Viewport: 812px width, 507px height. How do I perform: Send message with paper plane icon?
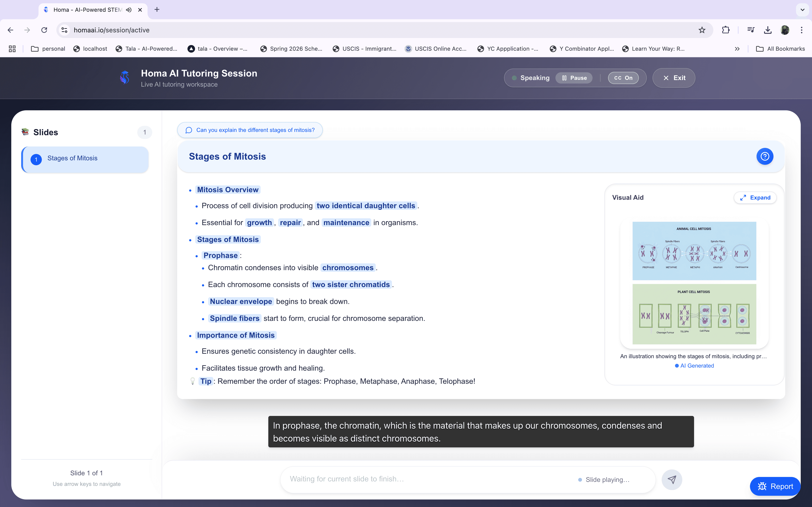click(671, 480)
